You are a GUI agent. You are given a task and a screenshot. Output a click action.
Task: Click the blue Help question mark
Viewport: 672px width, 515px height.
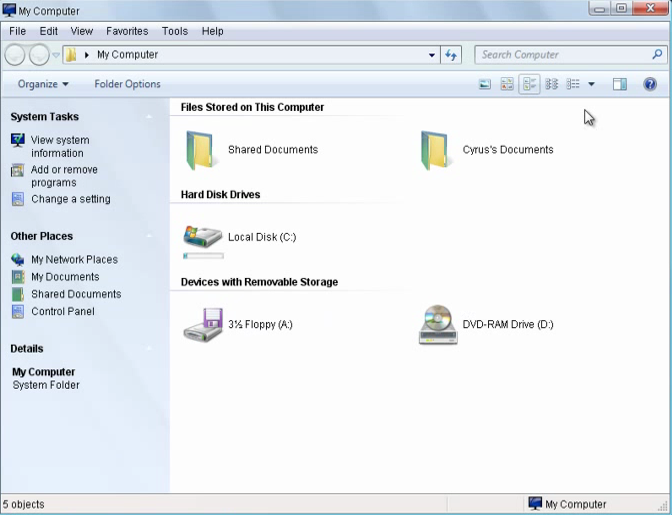pyautogui.click(x=650, y=84)
